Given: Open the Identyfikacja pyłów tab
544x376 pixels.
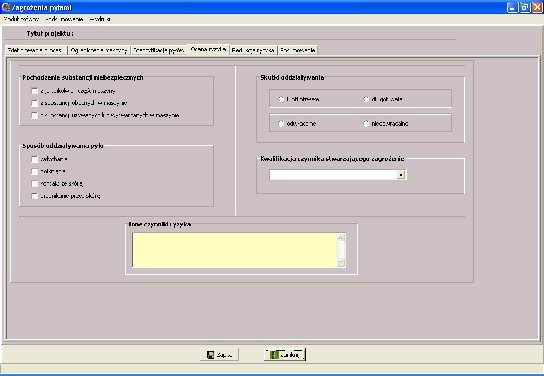Looking at the screenshot, I should 159,50.
